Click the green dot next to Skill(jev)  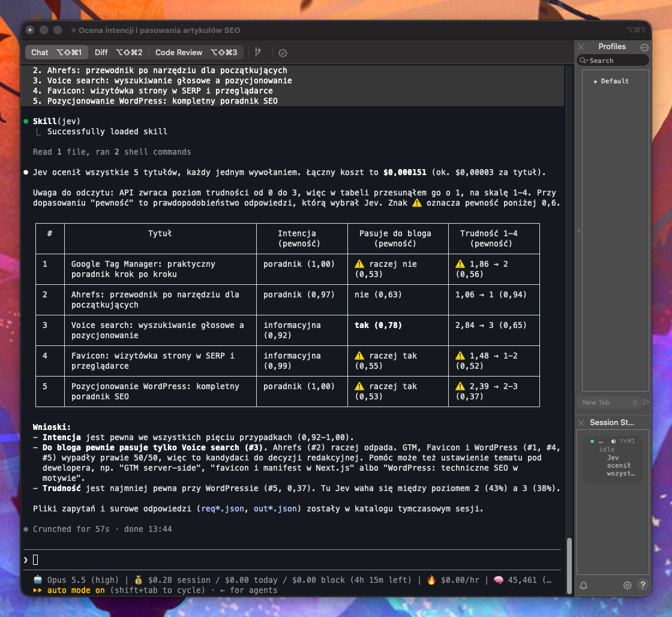coord(26,121)
